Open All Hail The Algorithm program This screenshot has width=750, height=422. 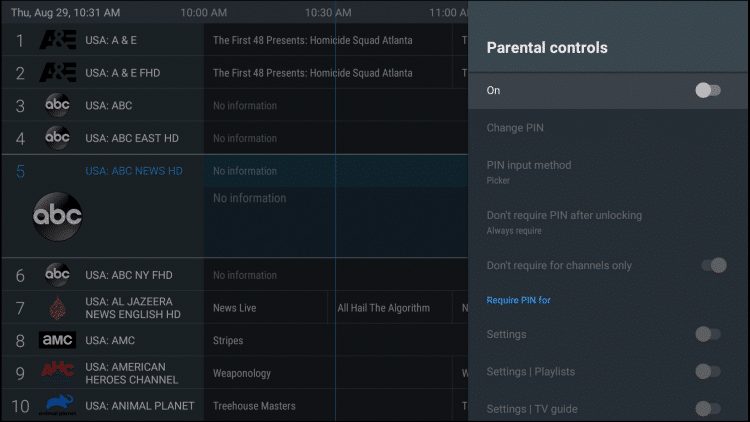(390, 308)
